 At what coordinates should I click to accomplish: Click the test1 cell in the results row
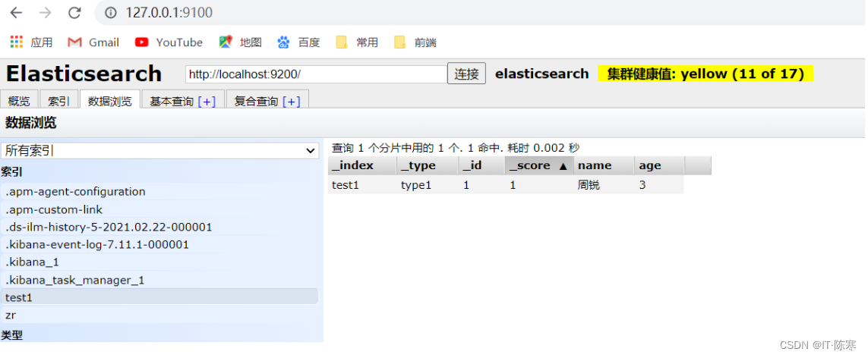coord(362,186)
